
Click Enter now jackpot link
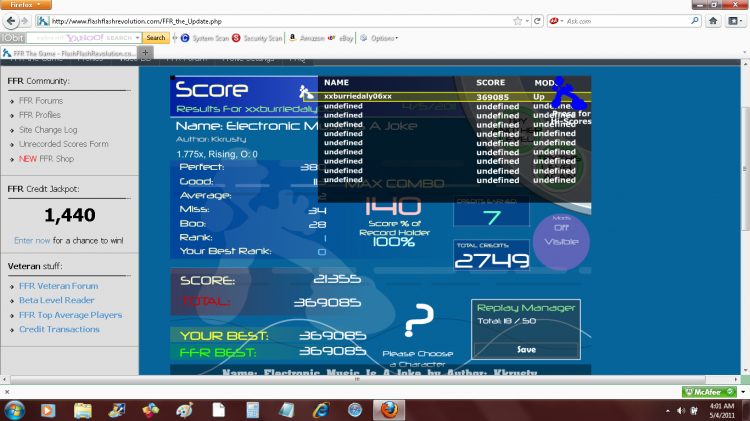(32, 241)
